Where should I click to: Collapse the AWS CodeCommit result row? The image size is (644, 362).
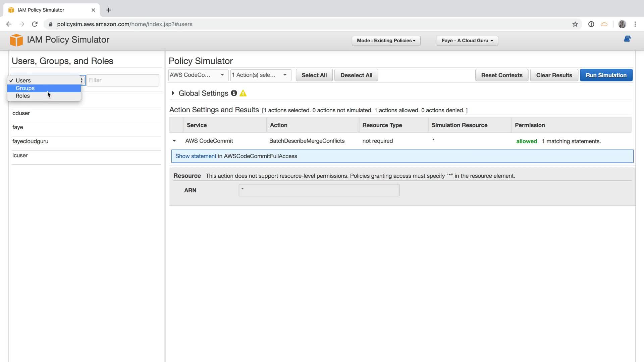[x=174, y=141]
